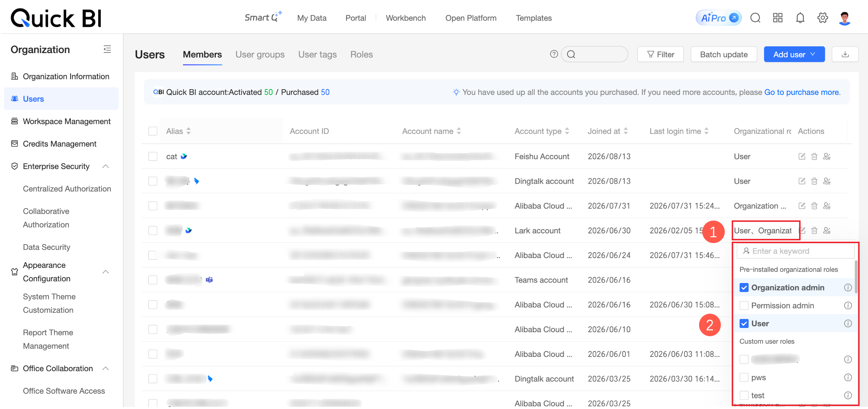
Task: Sort by Joined at column
Action: point(626,131)
